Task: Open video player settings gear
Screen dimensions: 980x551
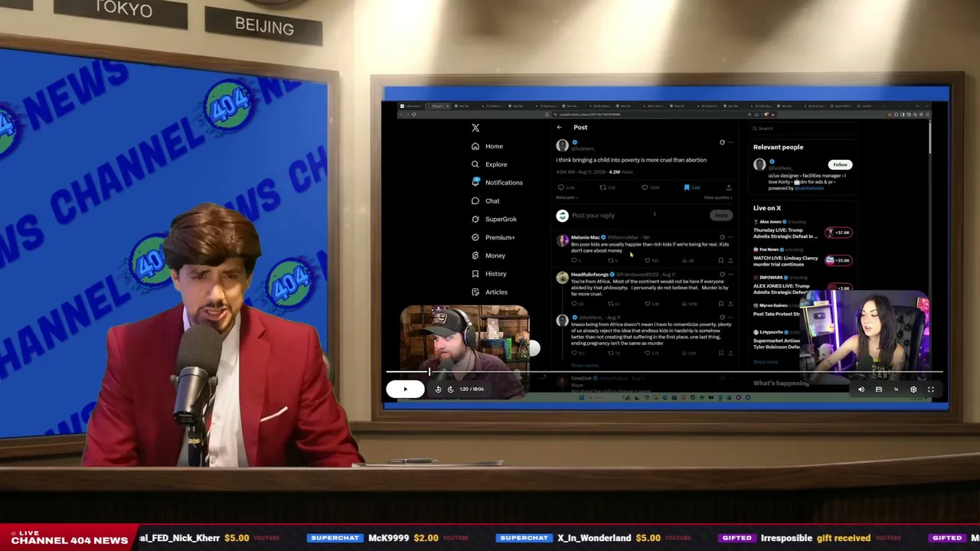Action: coord(913,390)
